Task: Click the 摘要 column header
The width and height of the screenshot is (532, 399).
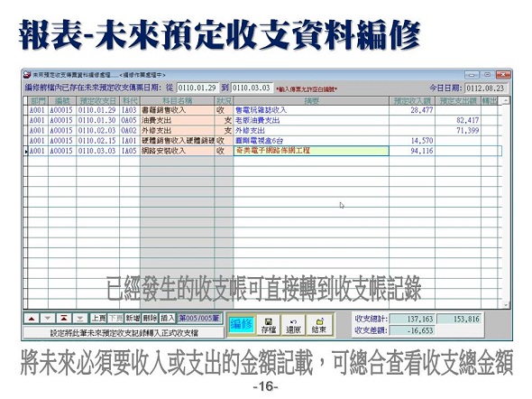Action: coord(311,101)
